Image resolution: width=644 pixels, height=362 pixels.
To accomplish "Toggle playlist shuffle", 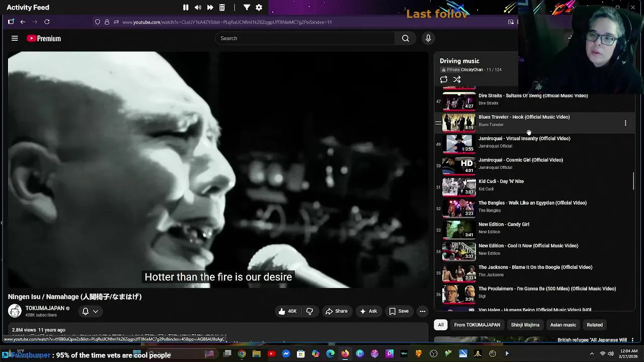I will [x=457, y=79].
